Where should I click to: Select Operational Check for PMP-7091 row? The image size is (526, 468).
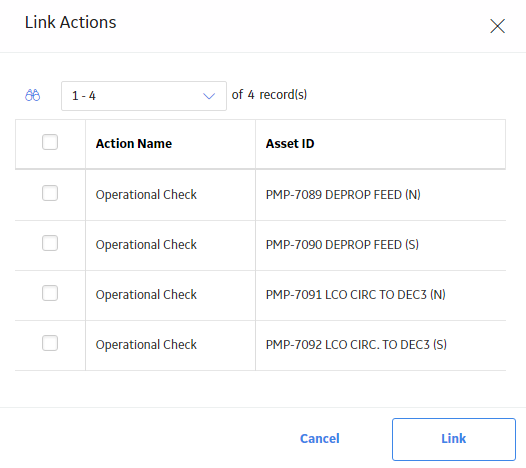tap(146, 295)
